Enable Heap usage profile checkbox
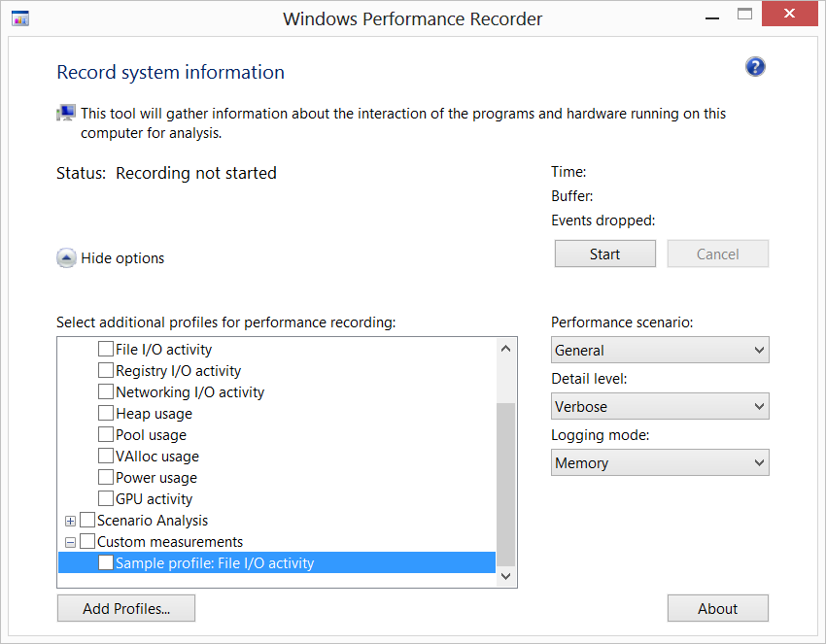Image resolution: width=826 pixels, height=644 pixels. pyautogui.click(x=106, y=414)
